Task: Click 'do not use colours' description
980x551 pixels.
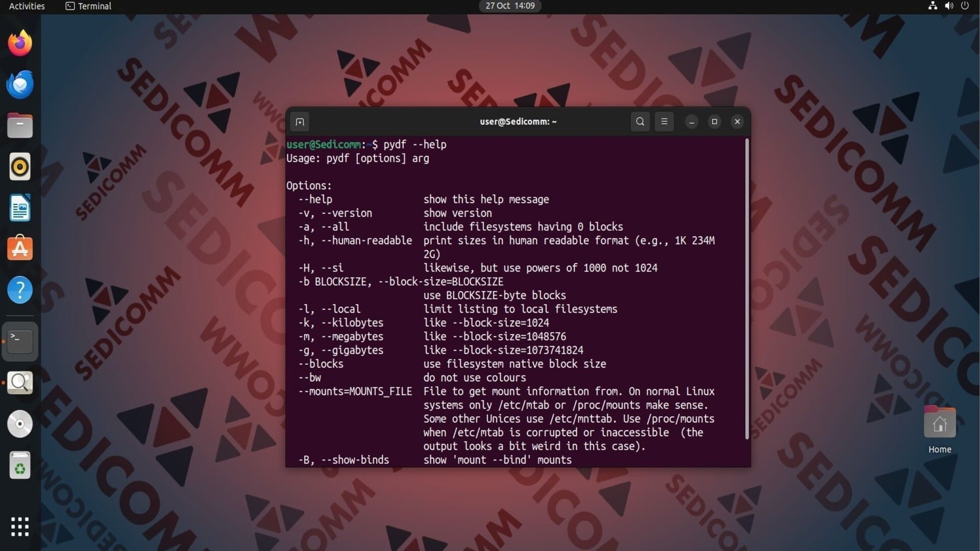Action: 475,378
